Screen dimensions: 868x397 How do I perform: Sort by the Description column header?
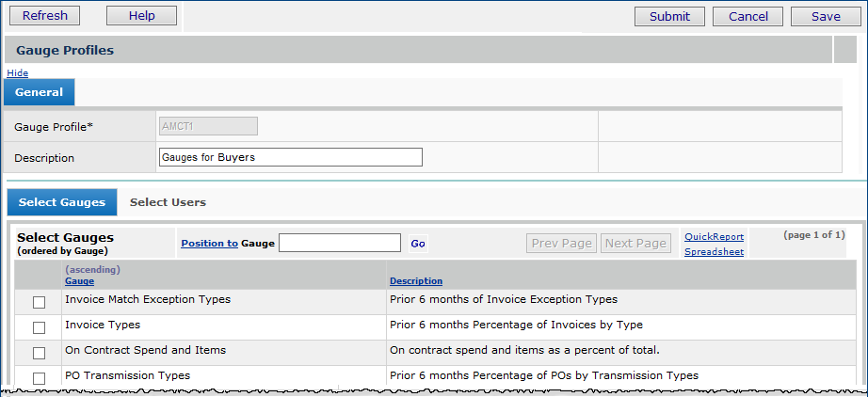point(415,281)
